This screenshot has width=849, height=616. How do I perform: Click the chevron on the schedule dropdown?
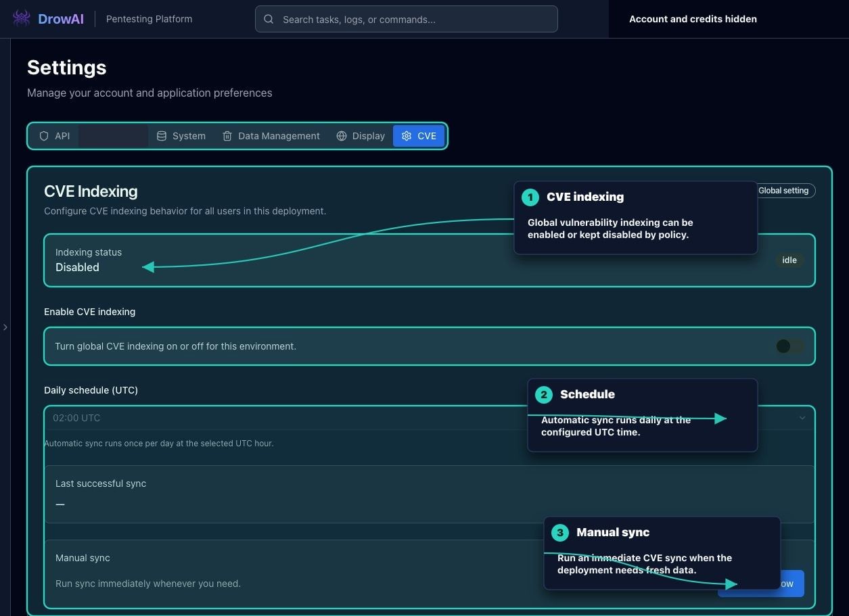point(802,418)
